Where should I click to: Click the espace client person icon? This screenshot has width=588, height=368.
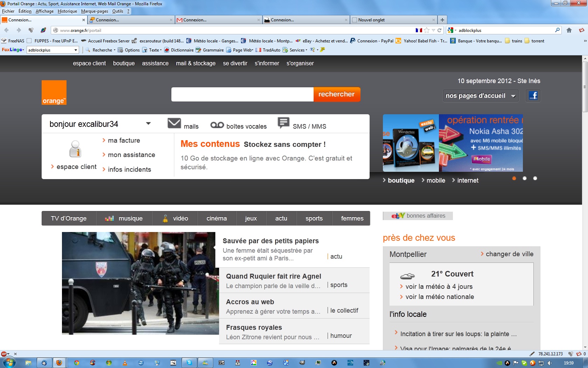(x=75, y=149)
